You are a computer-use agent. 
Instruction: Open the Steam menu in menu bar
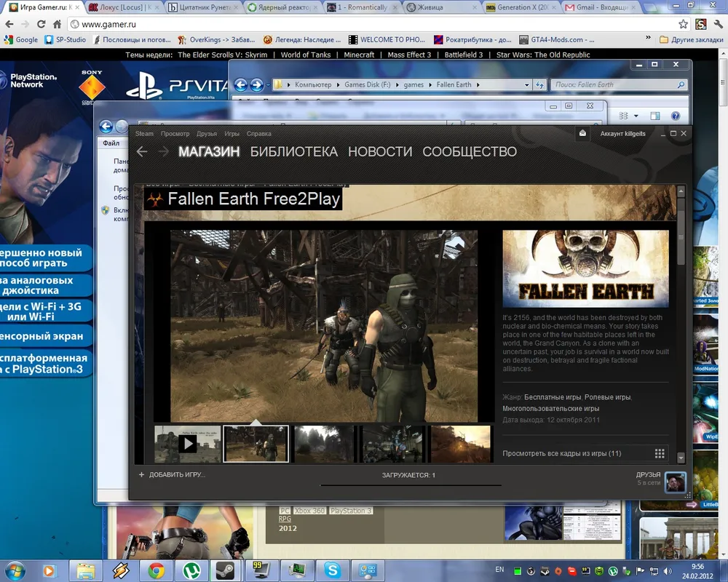point(144,134)
